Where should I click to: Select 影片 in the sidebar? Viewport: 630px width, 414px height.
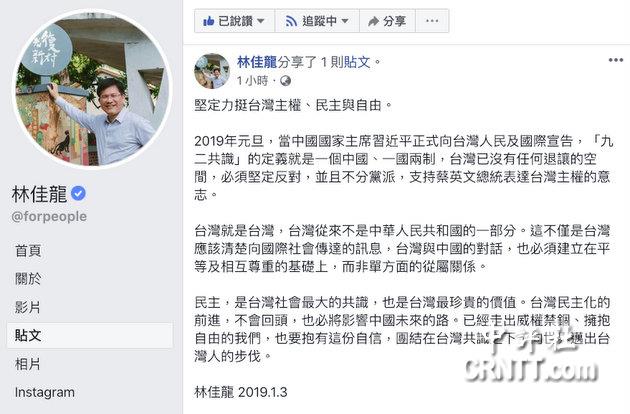click(x=28, y=307)
